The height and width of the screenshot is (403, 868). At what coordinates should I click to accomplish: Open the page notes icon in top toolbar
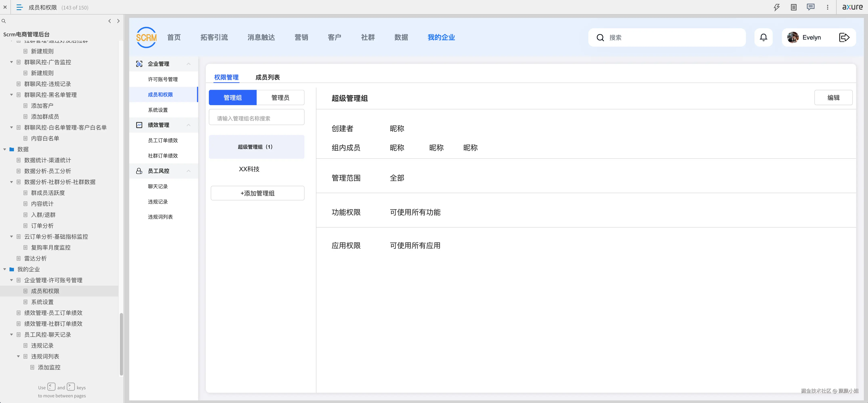click(794, 7)
